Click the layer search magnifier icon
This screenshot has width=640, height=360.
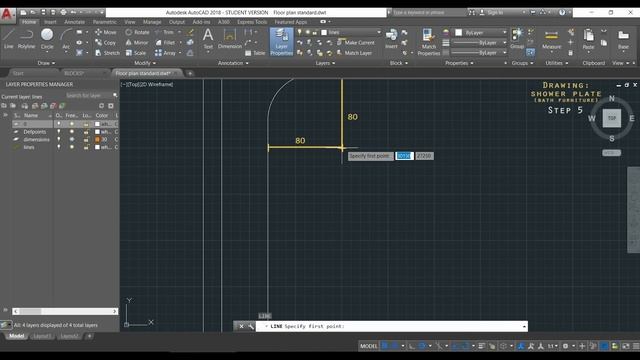pos(115,96)
